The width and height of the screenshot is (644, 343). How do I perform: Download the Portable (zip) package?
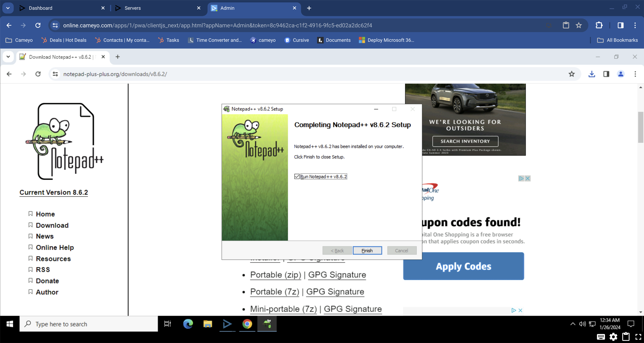point(276,275)
